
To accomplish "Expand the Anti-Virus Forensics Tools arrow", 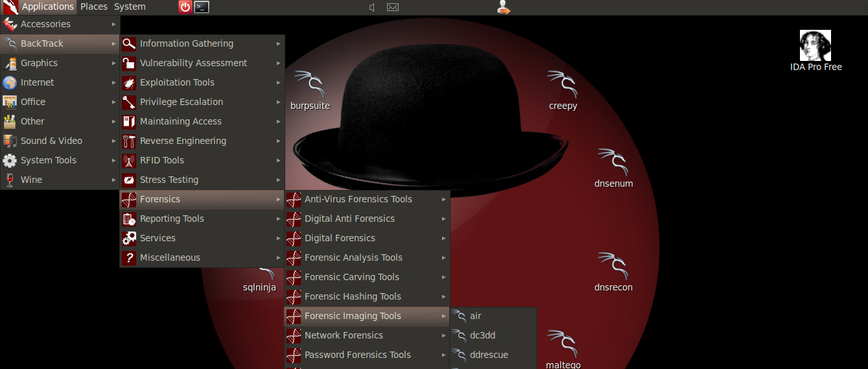I will coord(443,199).
